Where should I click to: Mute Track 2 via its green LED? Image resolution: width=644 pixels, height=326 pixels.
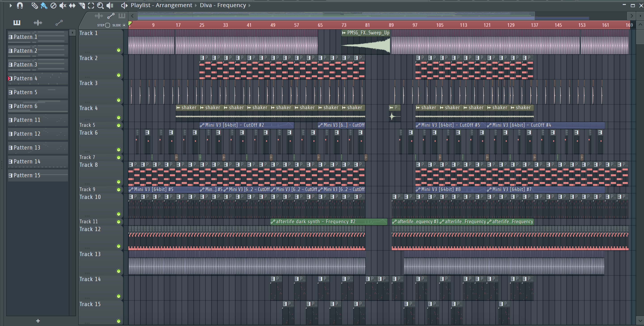[119, 75]
